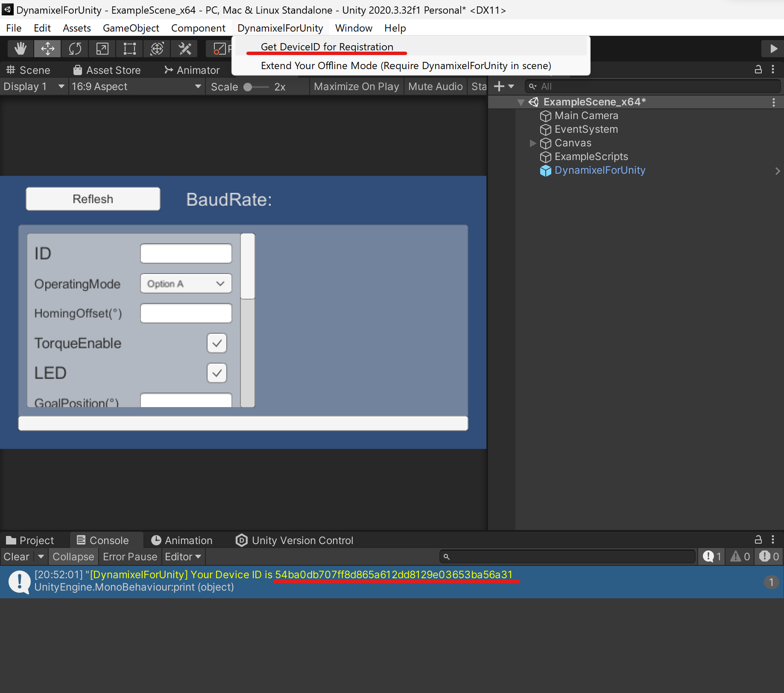The height and width of the screenshot is (693, 784).
Task: Toggle Maximize On Play
Action: (356, 87)
